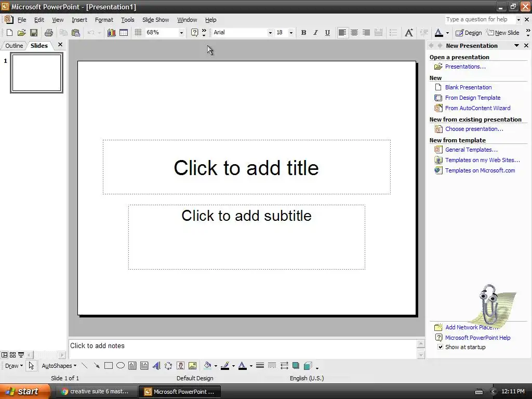The height and width of the screenshot is (399, 532).
Task: Choose Blank Presentation link
Action: coord(468,87)
